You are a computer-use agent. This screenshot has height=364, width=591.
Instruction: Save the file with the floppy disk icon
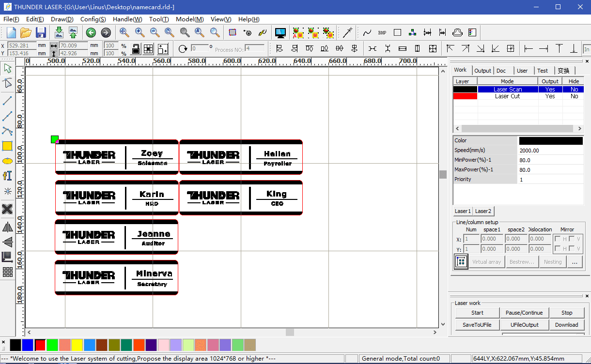pyautogui.click(x=41, y=32)
